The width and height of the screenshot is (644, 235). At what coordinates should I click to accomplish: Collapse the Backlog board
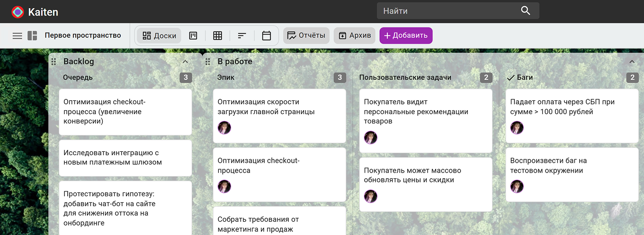(x=185, y=61)
